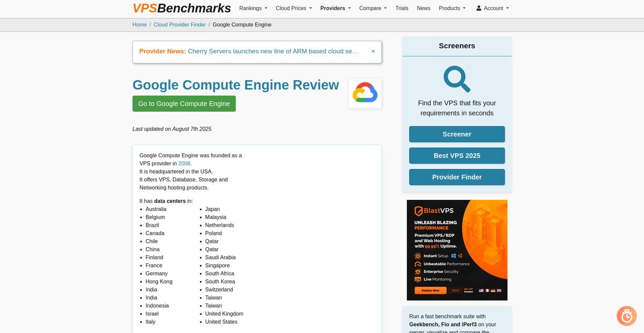The height and width of the screenshot is (333, 644).
Task: Click the Last updated August 7th 2025 text
Action: (x=172, y=129)
